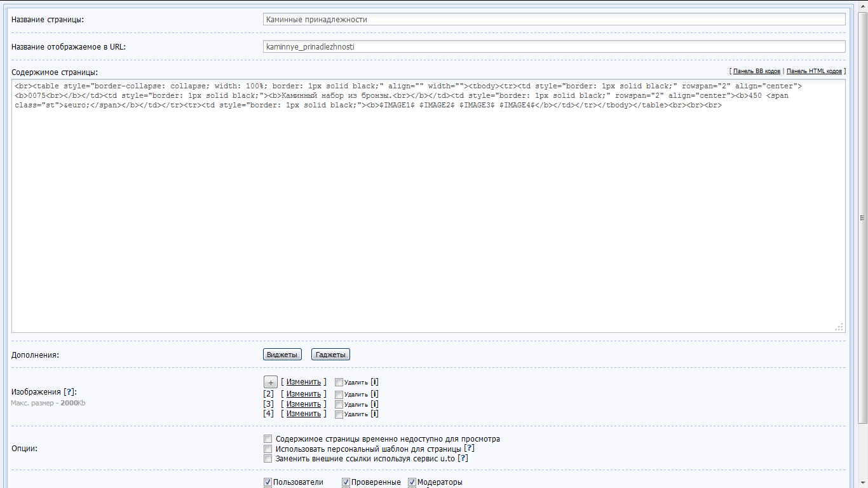Open the Панель BB кодов link
The image size is (868, 488).
(x=756, y=72)
